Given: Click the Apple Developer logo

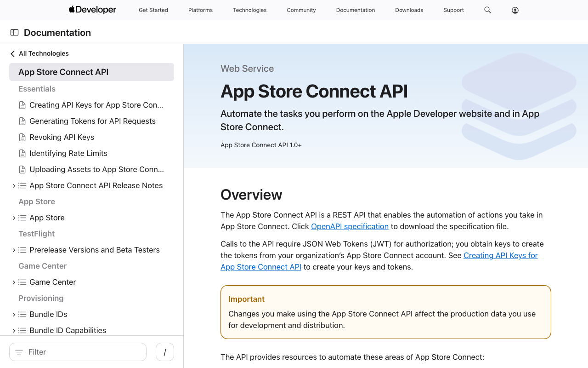Looking at the screenshot, I should tap(92, 10).
